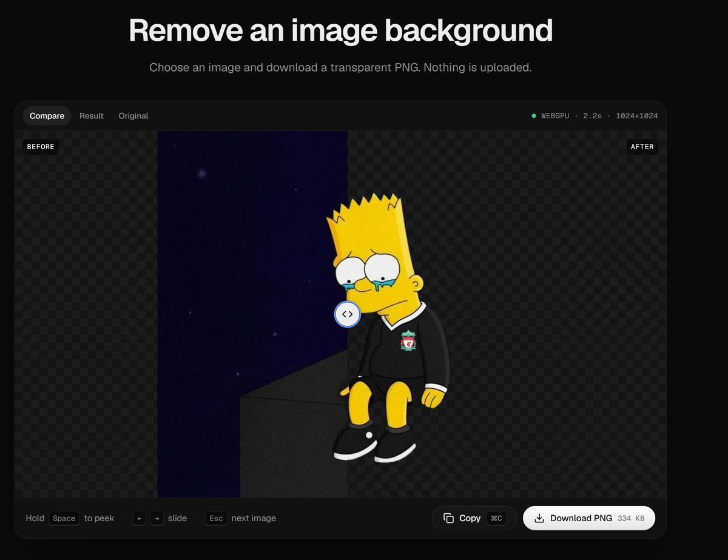Click the copy icon in Copy button
The image size is (728, 560).
(448, 518)
